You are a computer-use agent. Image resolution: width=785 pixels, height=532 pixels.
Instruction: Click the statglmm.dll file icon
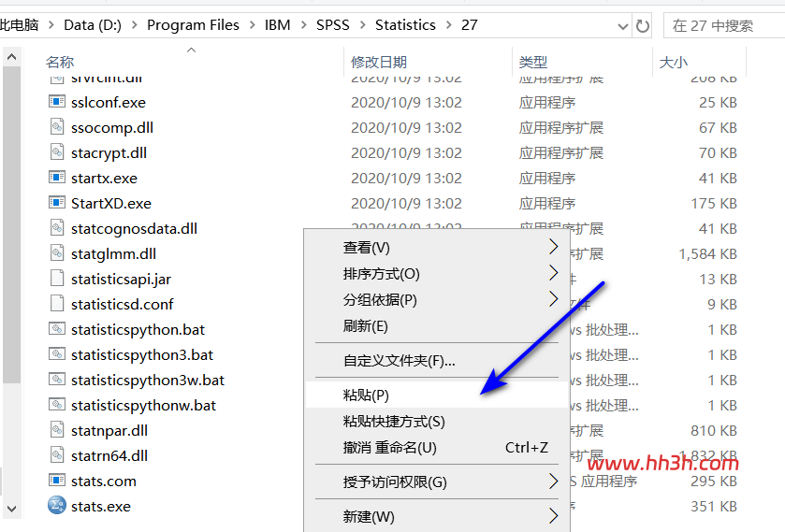tap(57, 252)
